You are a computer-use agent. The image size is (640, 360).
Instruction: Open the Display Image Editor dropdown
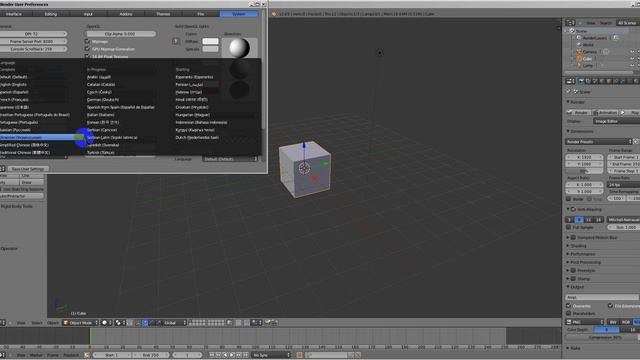pos(616,121)
